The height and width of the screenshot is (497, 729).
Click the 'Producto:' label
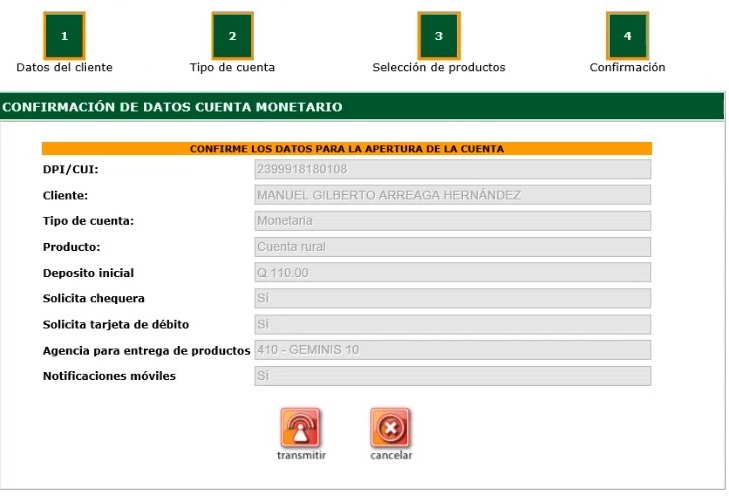point(72,247)
